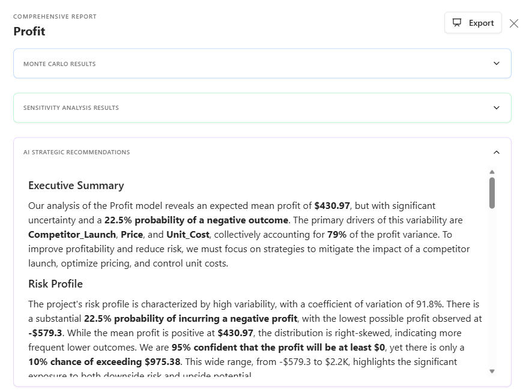Click the Export button
This screenshot has height=392, width=532.
(x=473, y=23)
